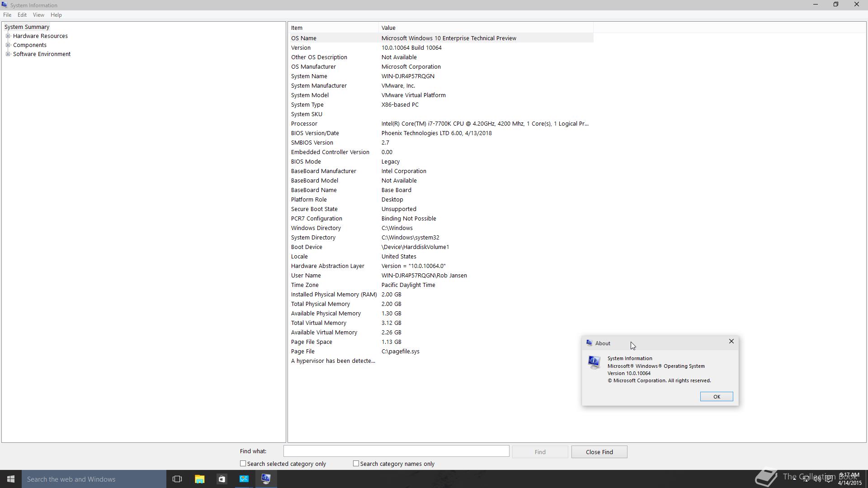Select the OS Name row
The image size is (868, 488).
point(441,38)
